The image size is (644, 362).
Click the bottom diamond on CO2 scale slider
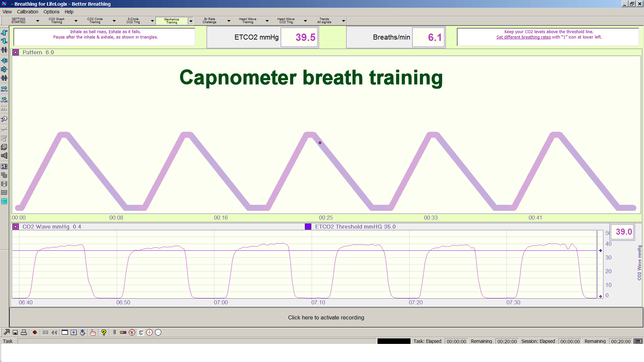click(x=600, y=296)
